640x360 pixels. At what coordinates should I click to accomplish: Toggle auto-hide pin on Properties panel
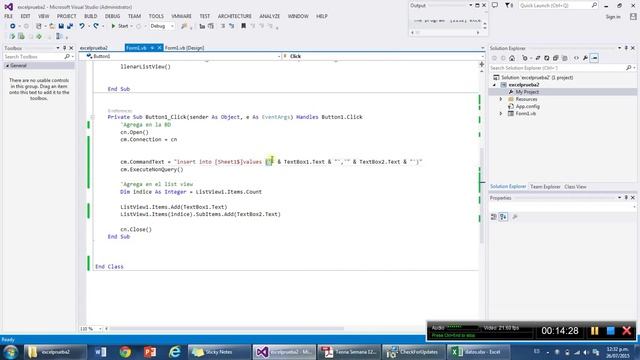coord(627,198)
